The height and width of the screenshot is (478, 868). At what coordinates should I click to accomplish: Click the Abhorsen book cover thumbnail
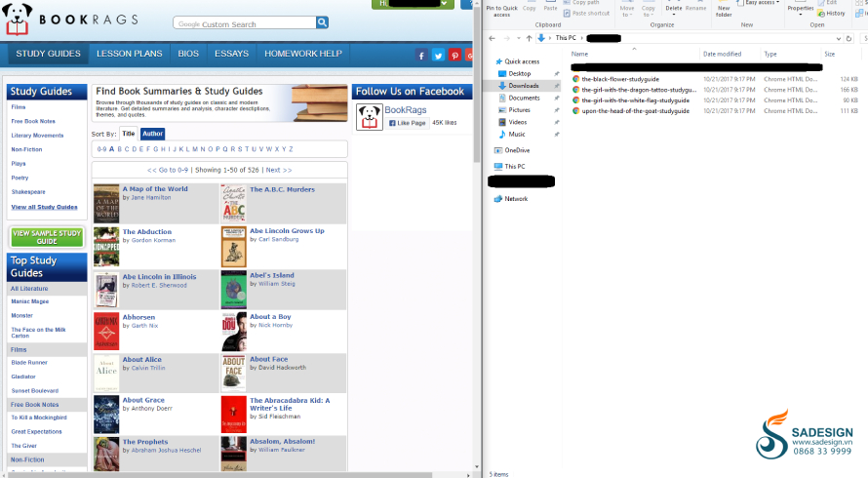tap(106, 332)
